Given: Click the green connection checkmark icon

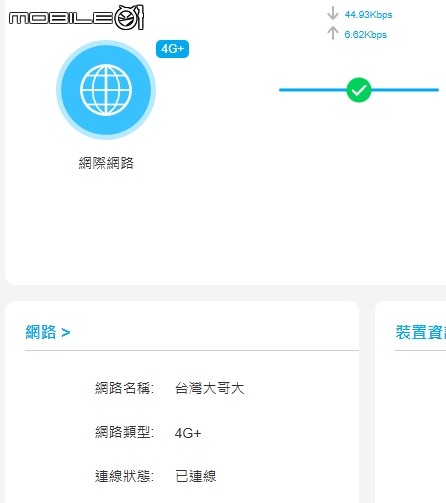Looking at the screenshot, I should point(359,90).
